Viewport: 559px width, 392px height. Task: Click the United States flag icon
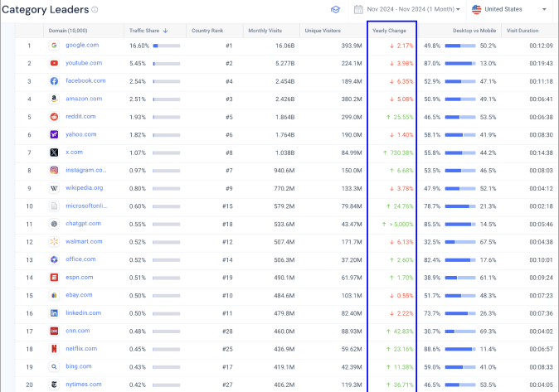476,9
